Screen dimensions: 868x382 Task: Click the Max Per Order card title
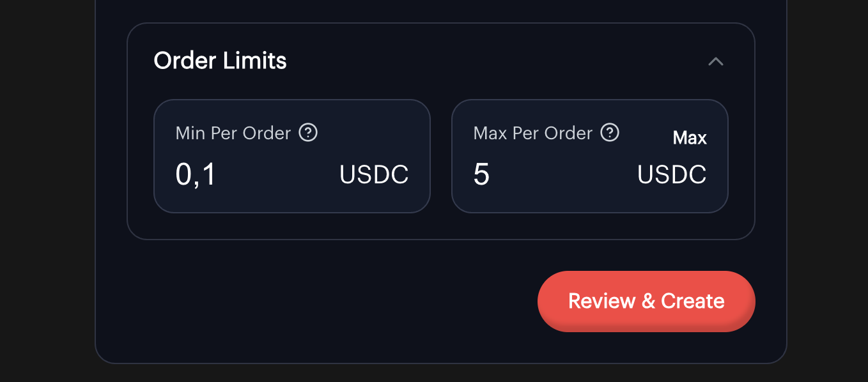532,133
